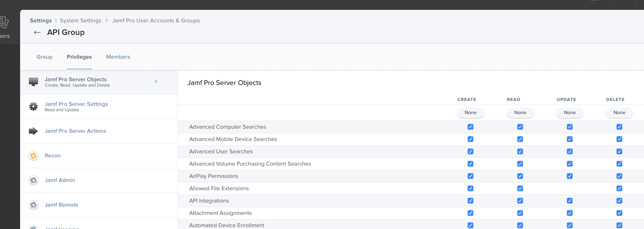The image size is (644, 229).
Task: Toggle Read for API Integrations
Action: click(x=520, y=201)
